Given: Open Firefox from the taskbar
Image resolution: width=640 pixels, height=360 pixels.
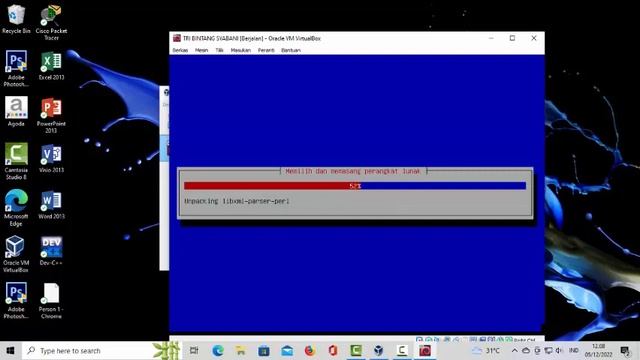Looking at the screenshot, I should [310, 351].
